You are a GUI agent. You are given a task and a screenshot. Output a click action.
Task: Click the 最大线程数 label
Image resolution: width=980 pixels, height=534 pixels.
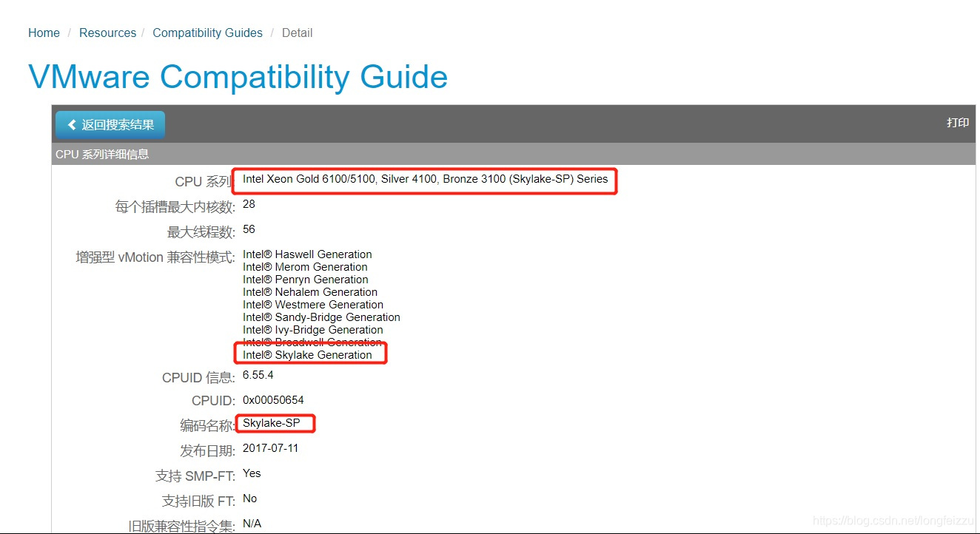(x=201, y=232)
